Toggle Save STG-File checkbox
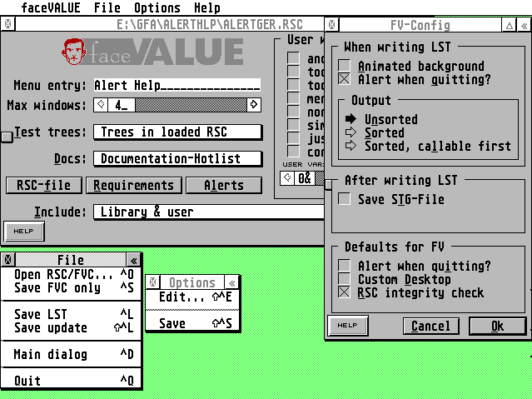Screen dimensions: 532x399 click(345, 199)
